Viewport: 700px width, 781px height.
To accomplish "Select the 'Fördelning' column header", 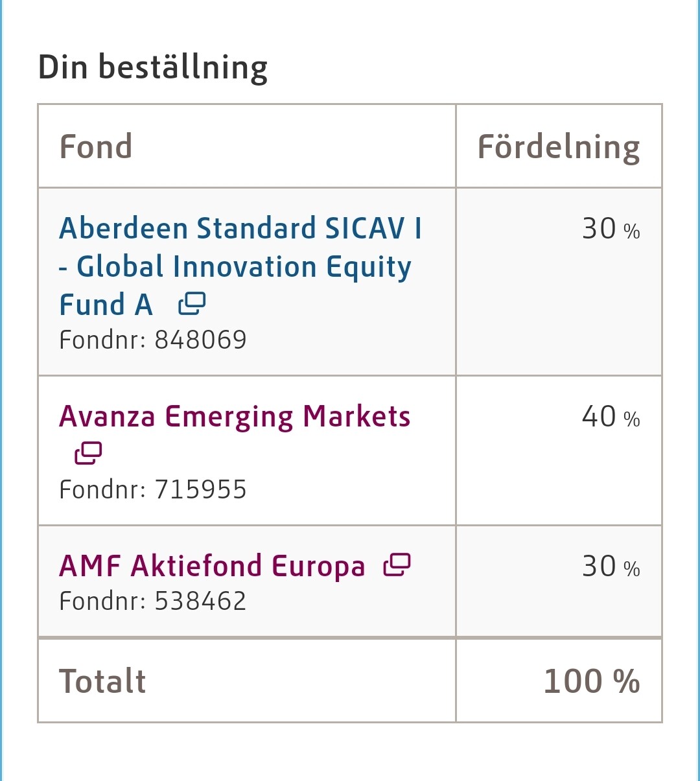I will (x=559, y=147).
